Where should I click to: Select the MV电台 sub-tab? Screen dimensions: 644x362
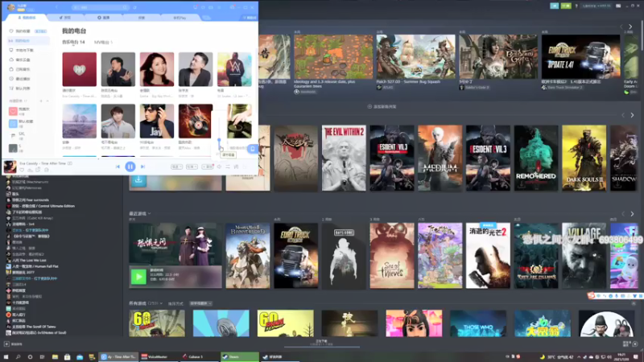[103, 43]
